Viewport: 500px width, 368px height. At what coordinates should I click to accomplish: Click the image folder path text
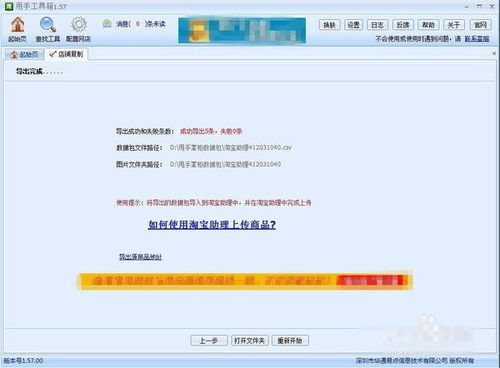click(225, 164)
